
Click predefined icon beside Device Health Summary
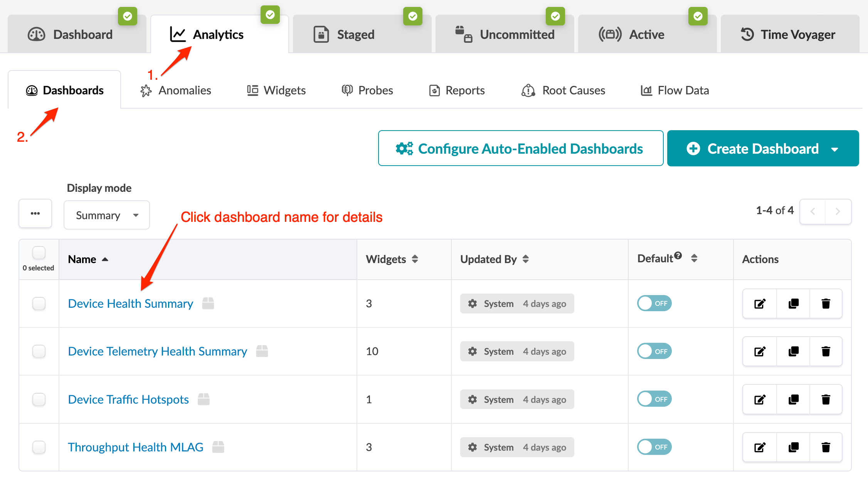[x=208, y=304]
